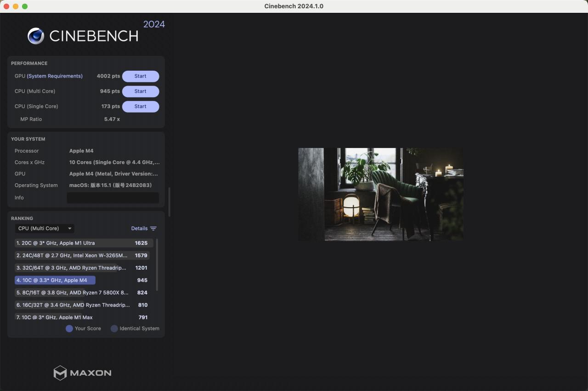Screen dimensions: 588x391
Task: Start the CPU Single Core benchmark
Action: tap(141, 107)
